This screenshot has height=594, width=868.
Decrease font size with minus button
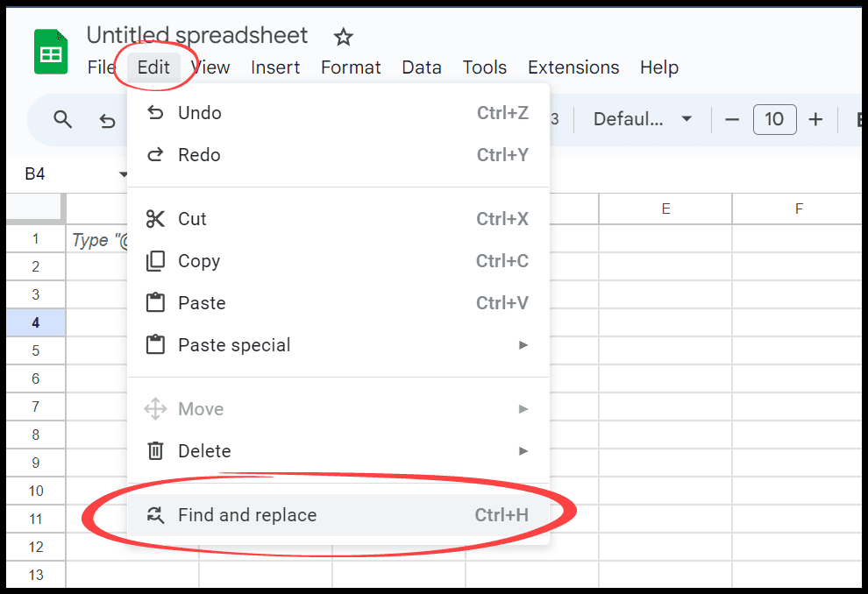(732, 119)
